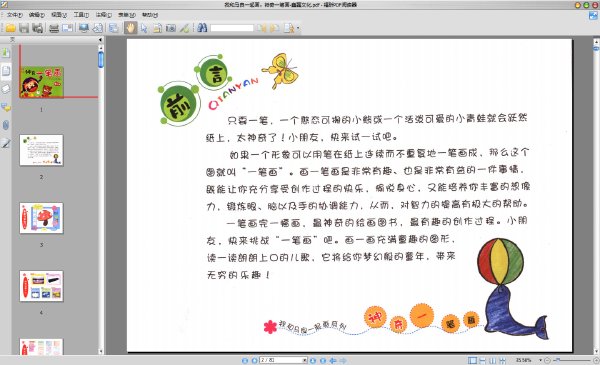This screenshot has width=600, height=365.
Task: Switch to continuous facing layout mode
Action: pyautogui.click(x=502, y=360)
